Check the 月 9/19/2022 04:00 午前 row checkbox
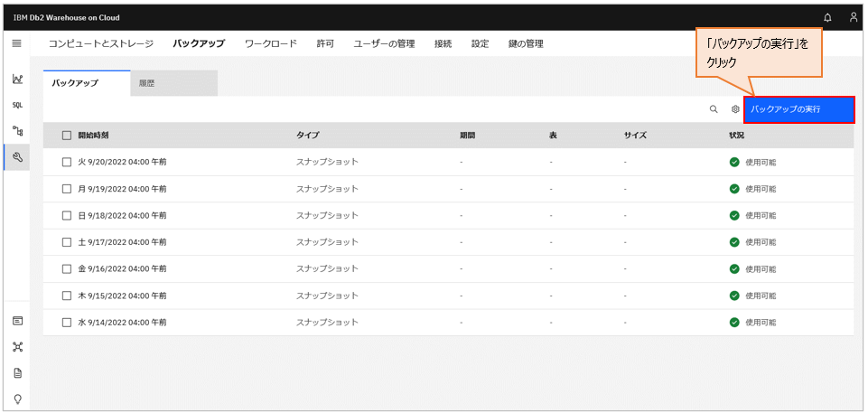The width and height of the screenshot is (868, 413). (x=67, y=189)
